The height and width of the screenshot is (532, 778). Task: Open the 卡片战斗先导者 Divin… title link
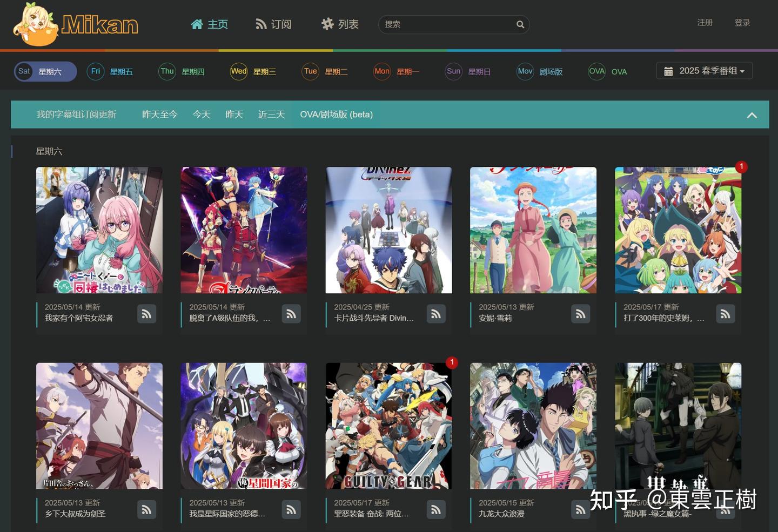tap(374, 318)
